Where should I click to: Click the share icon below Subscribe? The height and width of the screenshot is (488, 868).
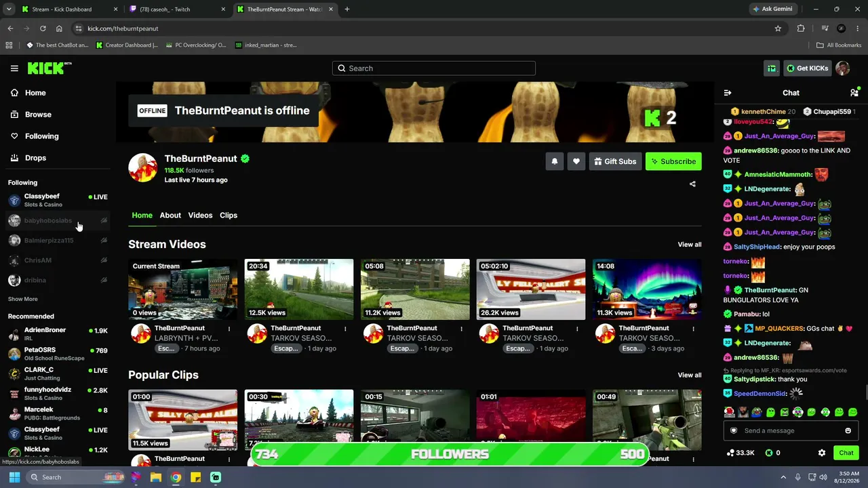(692, 184)
